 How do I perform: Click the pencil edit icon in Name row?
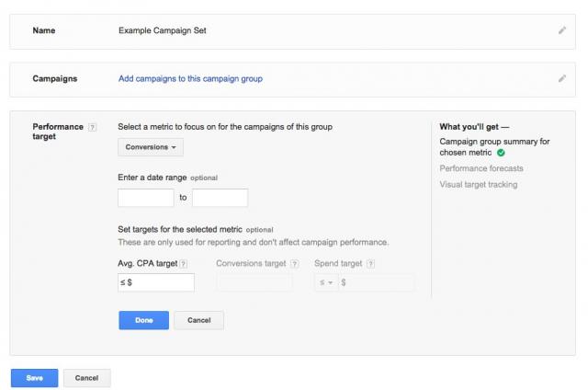[x=561, y=30]
